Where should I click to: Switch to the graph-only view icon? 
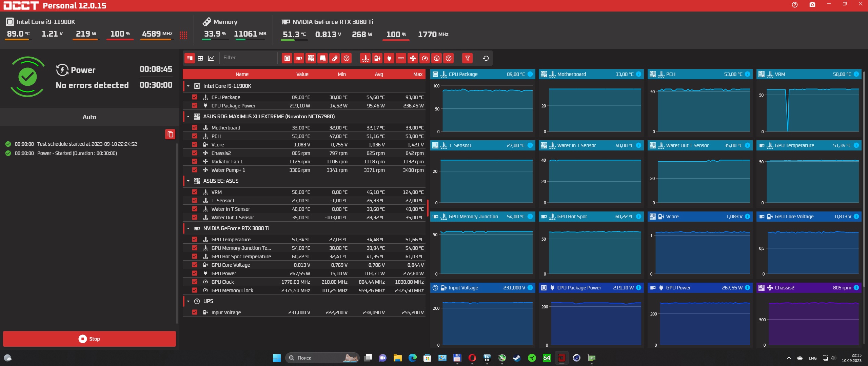coord(211,58)
